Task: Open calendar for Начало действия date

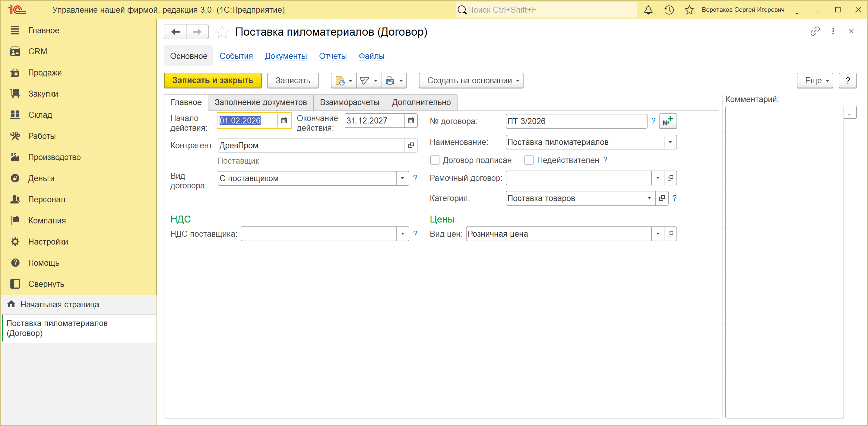Action: coord(284,120)
